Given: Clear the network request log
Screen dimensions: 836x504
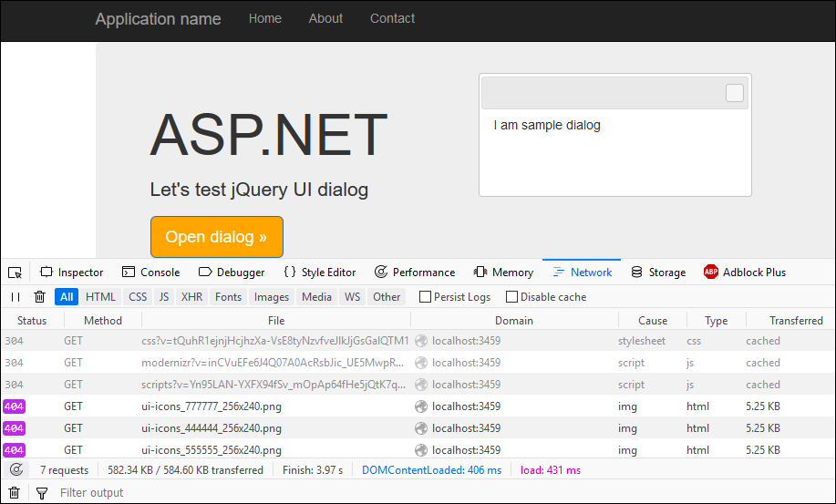Looking at the screenshot, I should pos(39,297).
